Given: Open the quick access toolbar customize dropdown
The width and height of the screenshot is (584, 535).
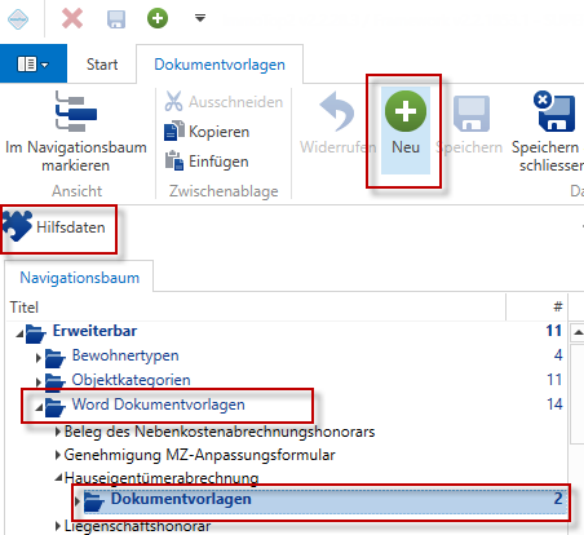Looking at the screenshot, I should coord(200,18).
